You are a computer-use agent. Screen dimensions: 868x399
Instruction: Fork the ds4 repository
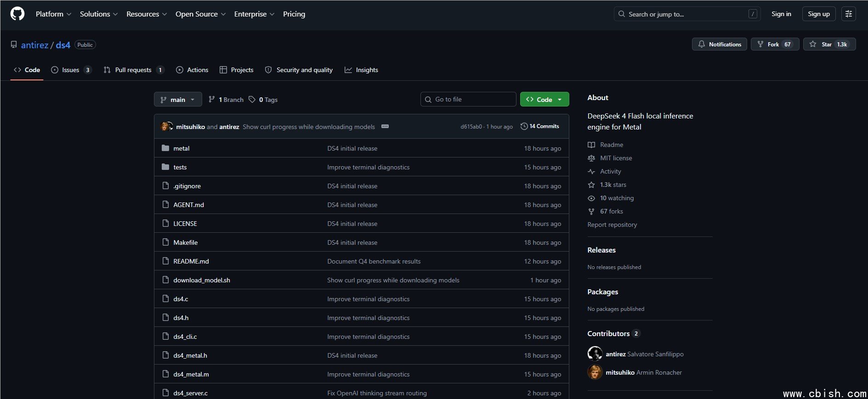tap(775, 44)
